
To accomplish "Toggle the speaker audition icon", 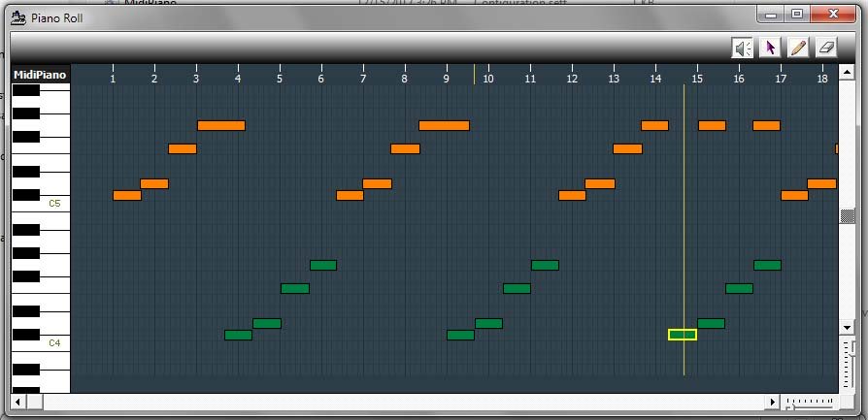I will [743, 48].
